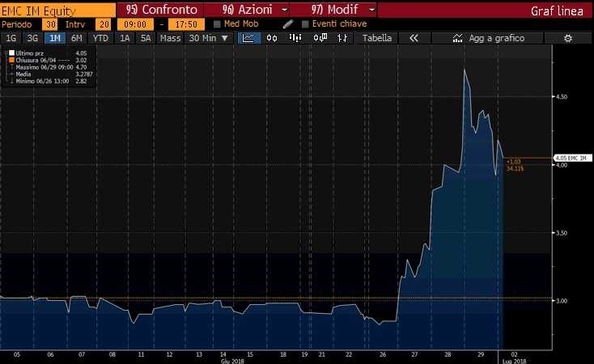The image size is (594, 364).
Task: Click the Periodo value field 30
Action: pyautogui.click(x=49, y=24)
